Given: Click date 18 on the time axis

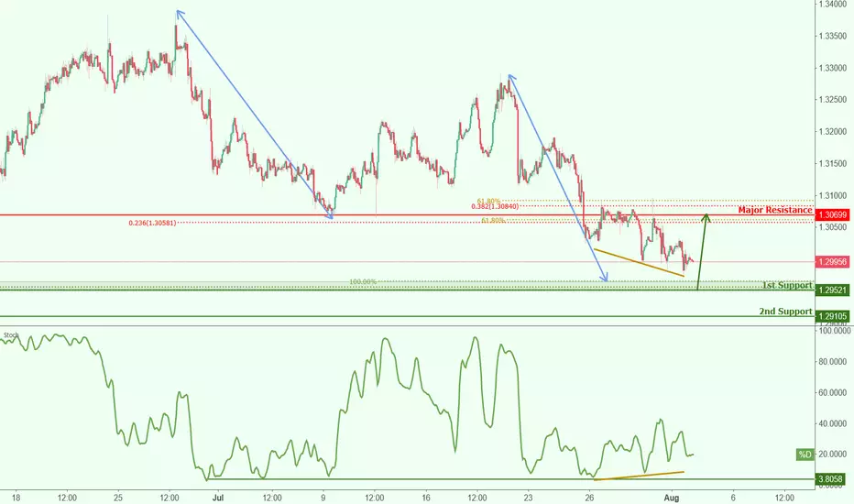Looking at the screenshot, I should (16, 498).
